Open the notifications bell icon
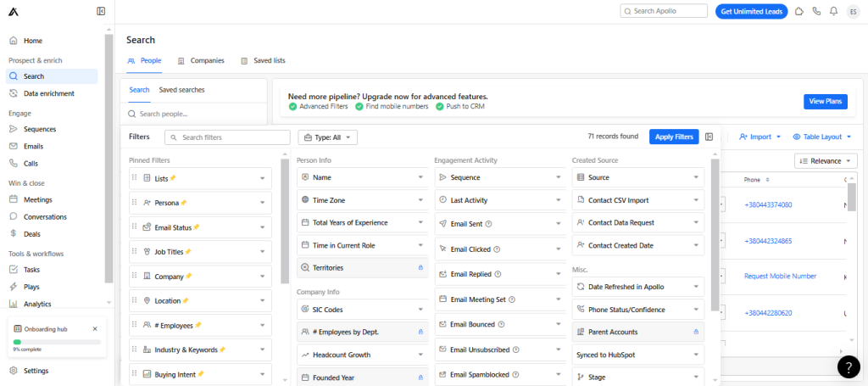Image resolution: width=868 pixels, height=386 pixels. pos(833,11)
